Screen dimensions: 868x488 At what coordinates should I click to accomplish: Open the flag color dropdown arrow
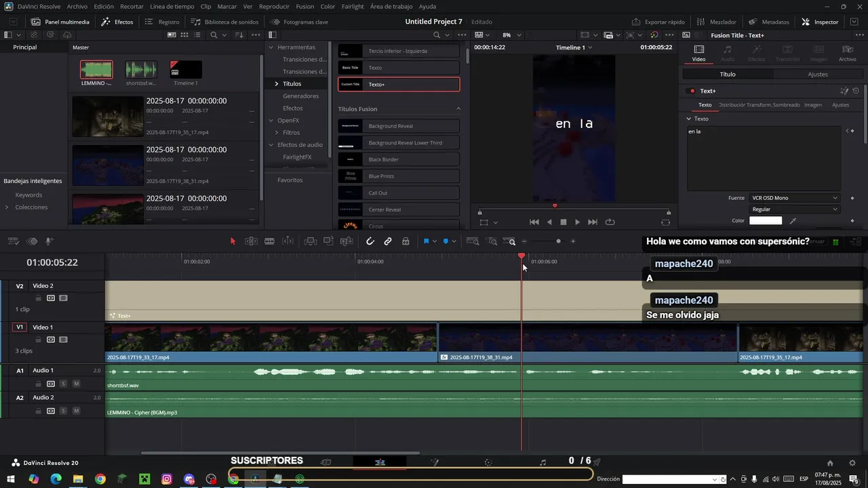[x=435, y=241]
